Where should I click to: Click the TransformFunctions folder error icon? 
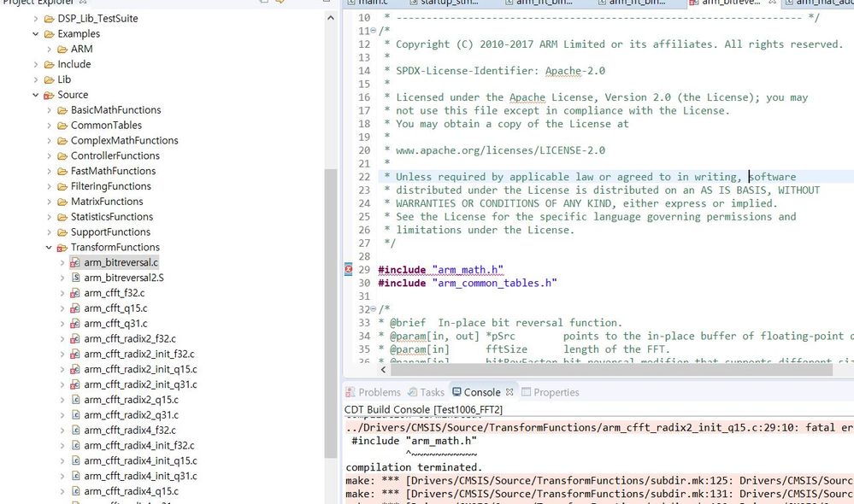(62, 248)
